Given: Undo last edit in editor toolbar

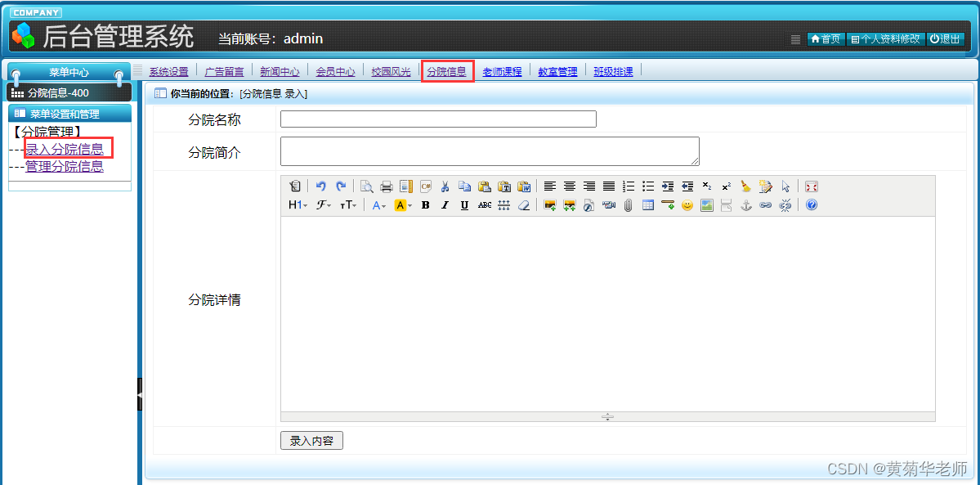Looking at the screenshot, I should click(x=320, y=186).
